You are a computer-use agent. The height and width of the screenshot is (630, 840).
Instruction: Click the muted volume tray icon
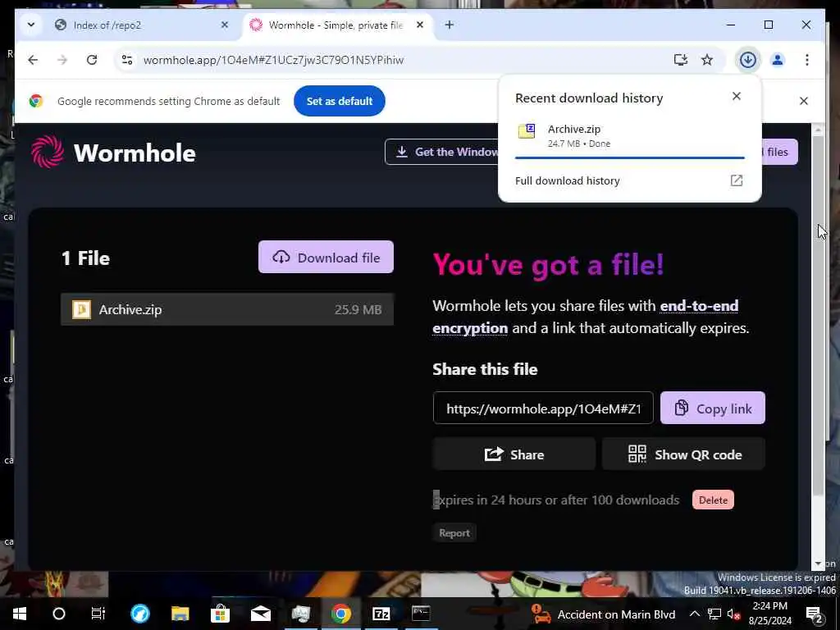pos(734,614)
